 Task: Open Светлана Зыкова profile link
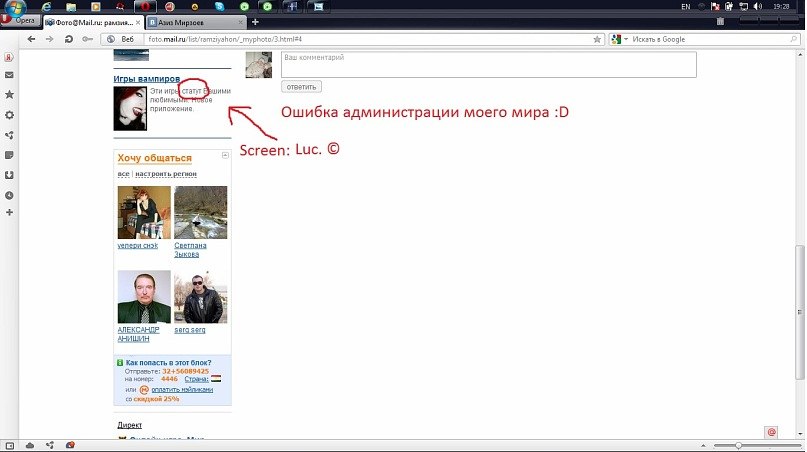pos(190,250)
